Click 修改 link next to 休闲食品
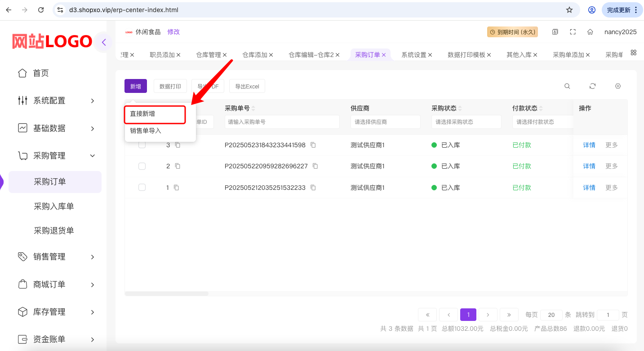644x351 pixels. coord(173,32)
